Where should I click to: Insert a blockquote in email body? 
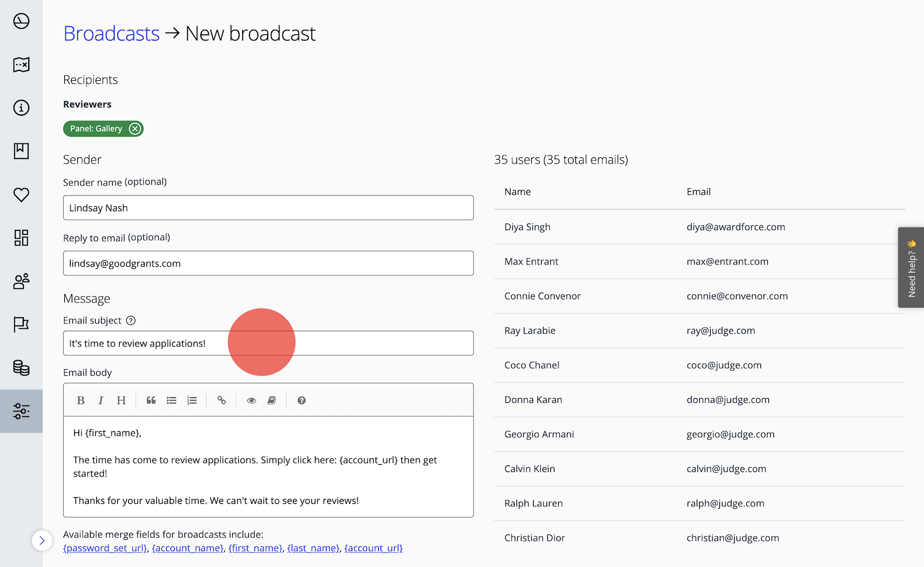[151, 400]
